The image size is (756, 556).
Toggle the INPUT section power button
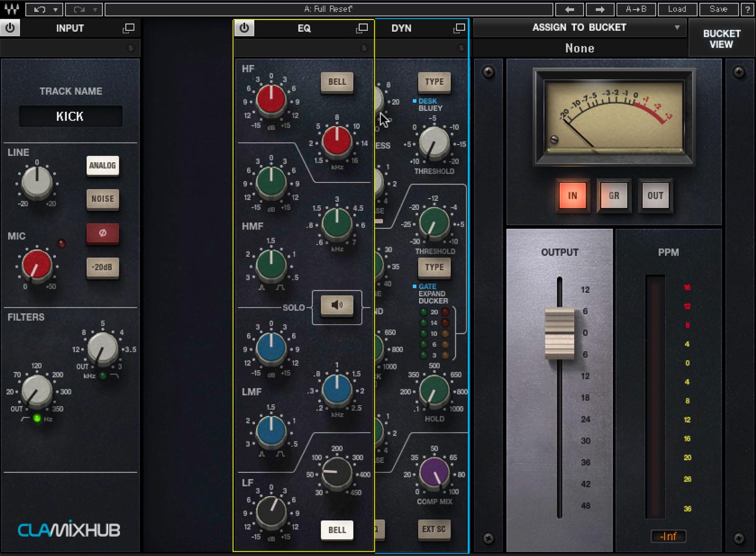10,28
